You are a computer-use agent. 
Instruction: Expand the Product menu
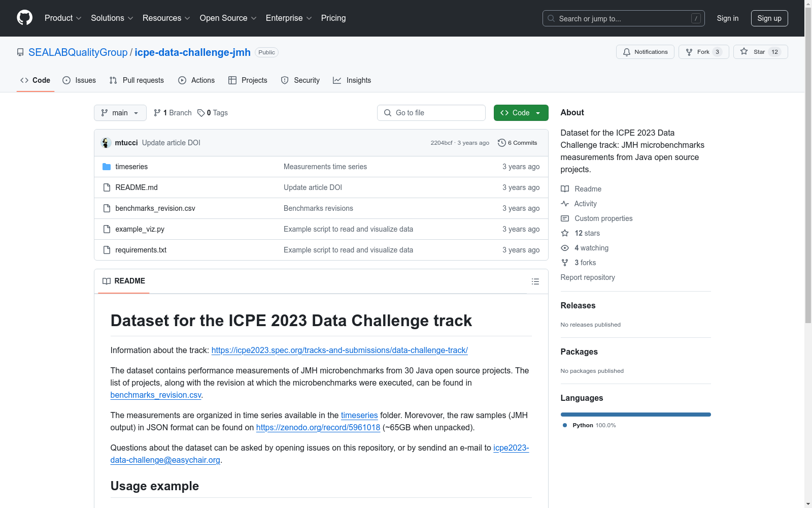coord(63,18)
